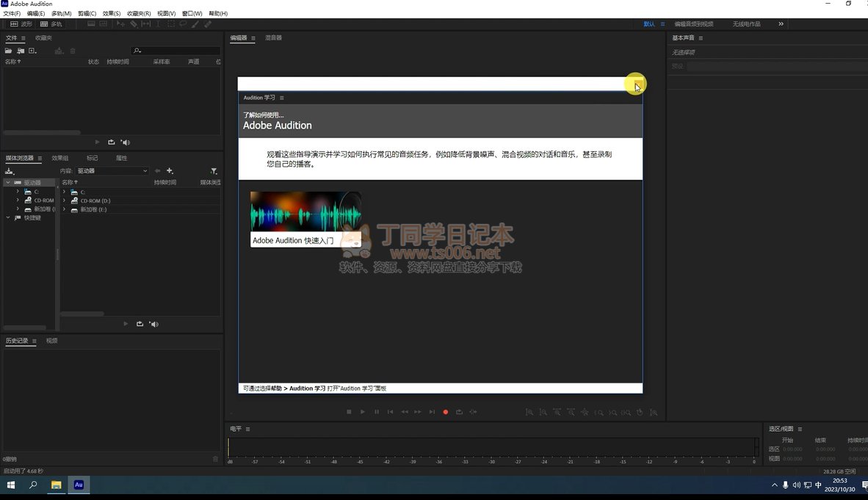The height and width of the screenshot is (500, 868).
Task: Click the Files panel horizontal scrollbar
Action: tap(42, 133)
